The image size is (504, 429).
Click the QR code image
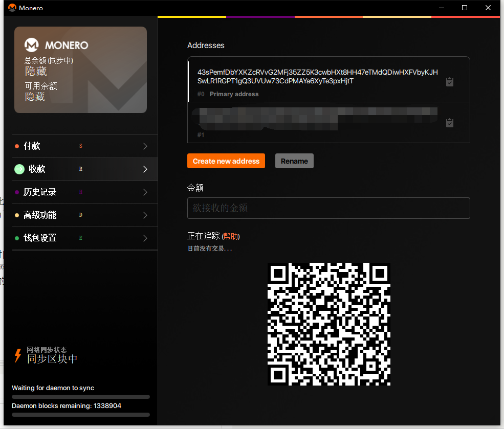329,324
